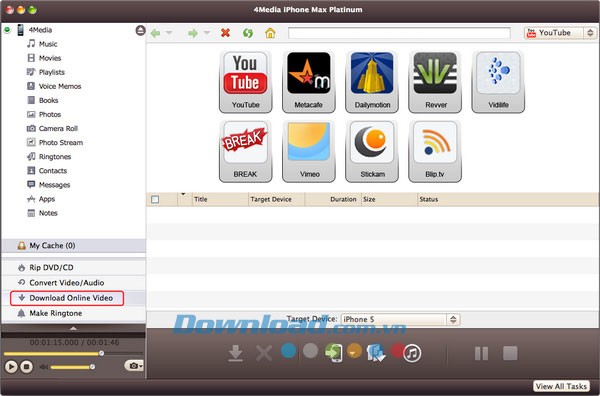Viewport: 600px width, 396px height.
Task: Click the volume slider handle
Action: (92, 367)
